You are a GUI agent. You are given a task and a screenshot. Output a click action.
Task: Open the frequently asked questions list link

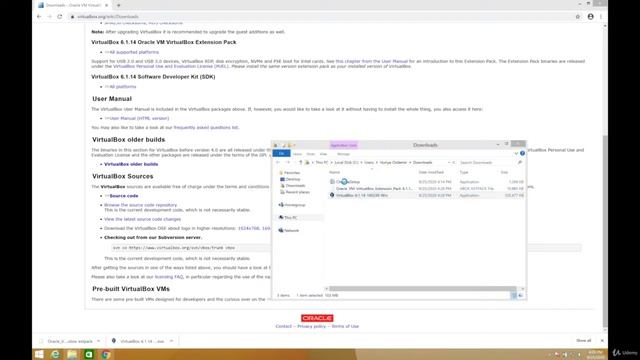pos(206,127)
